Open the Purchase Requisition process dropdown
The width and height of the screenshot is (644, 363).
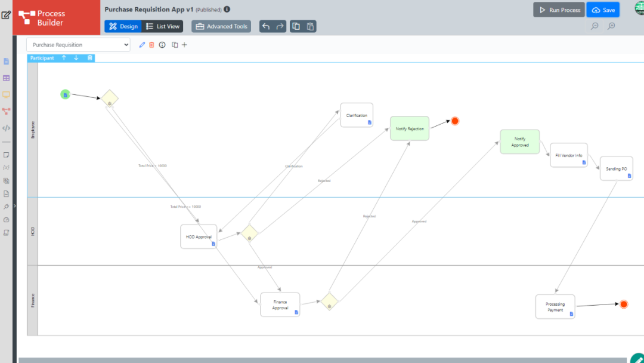tap(79, 45)
